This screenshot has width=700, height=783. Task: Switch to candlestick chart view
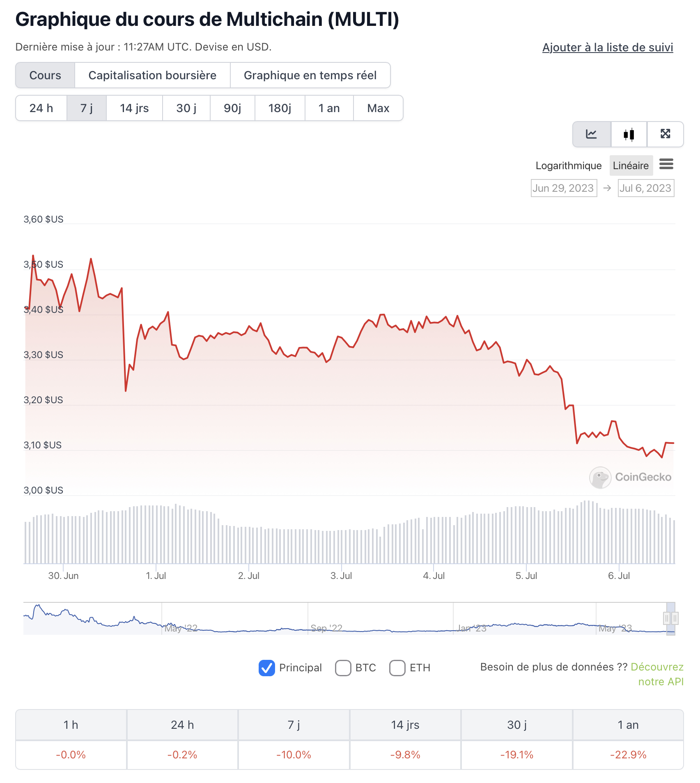[628, 134]
